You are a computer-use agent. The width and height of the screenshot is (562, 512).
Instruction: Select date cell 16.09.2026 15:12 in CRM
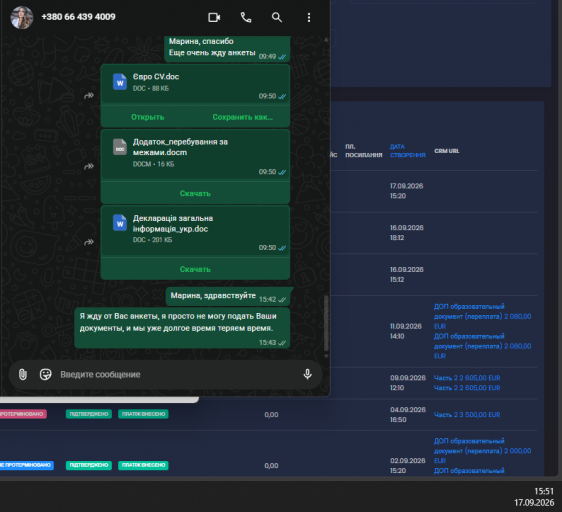[x=406, y=274]
